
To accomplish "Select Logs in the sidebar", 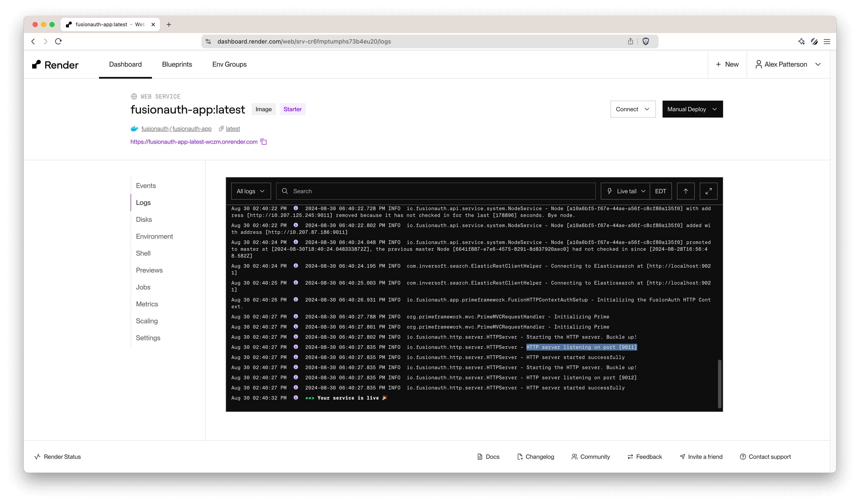I will click(x=143, y=203).
